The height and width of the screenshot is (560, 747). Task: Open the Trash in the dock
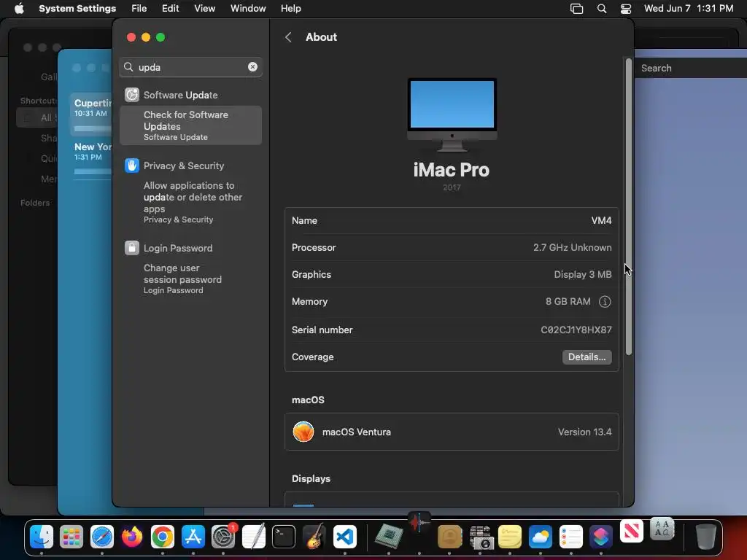[x=706, y=537]
